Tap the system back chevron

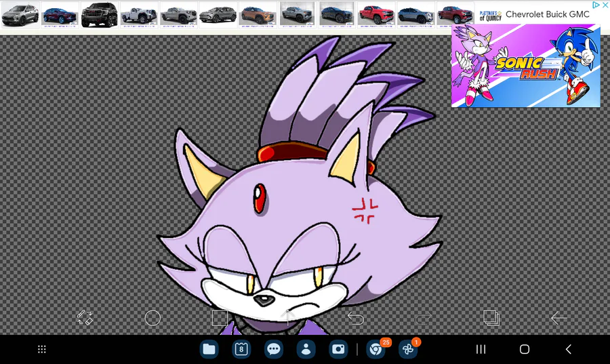pos(569,349)
